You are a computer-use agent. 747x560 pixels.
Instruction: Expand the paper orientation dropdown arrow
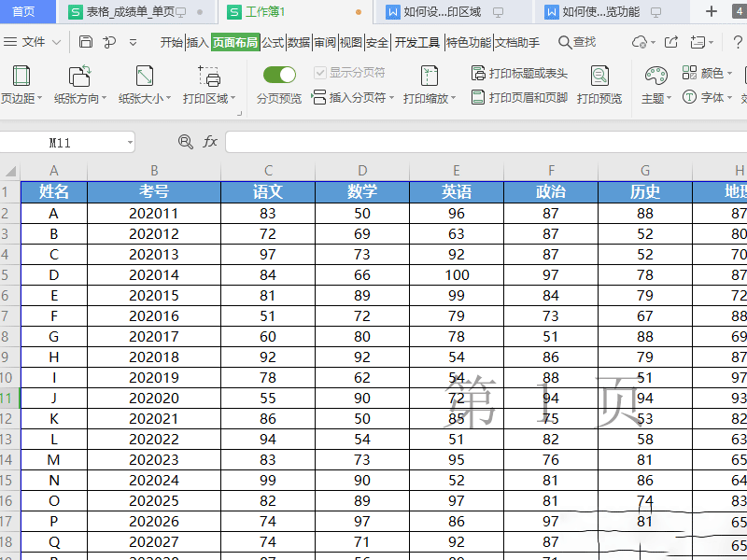[x=104, y=98]
